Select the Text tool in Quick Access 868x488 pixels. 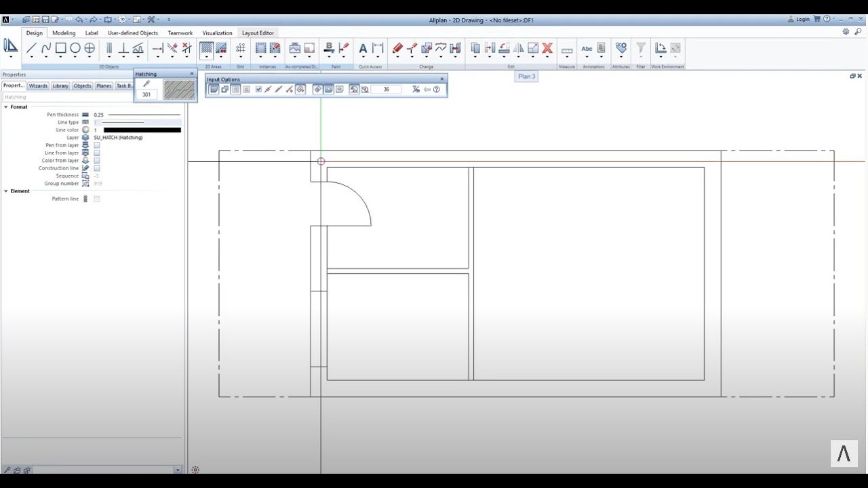[x=363, y=48]
